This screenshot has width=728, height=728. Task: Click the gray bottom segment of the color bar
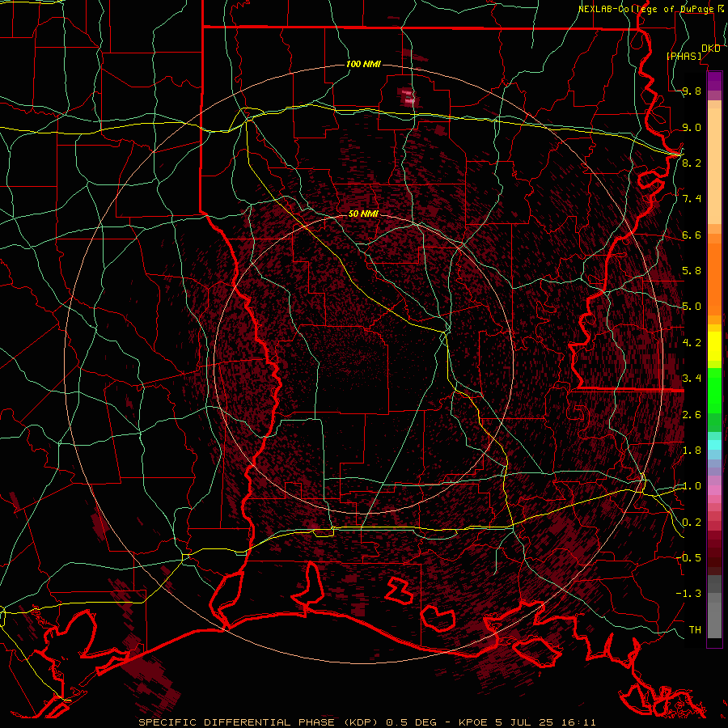tap(714, 620)
